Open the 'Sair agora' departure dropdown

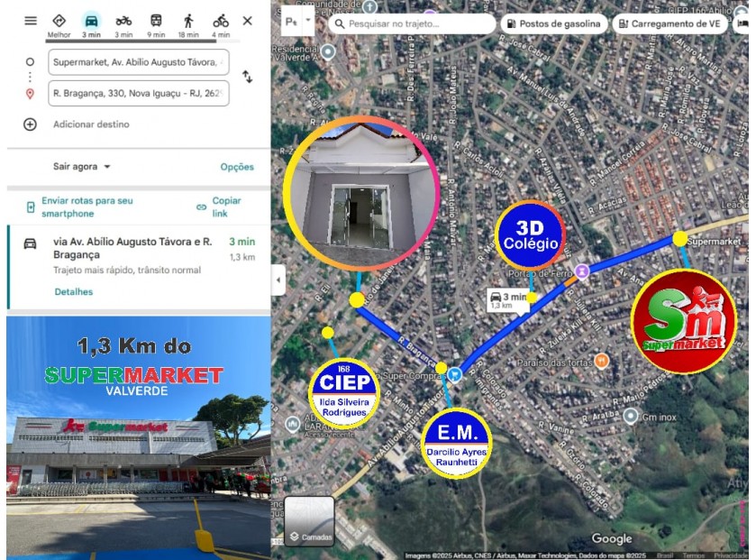pos(81,167)
